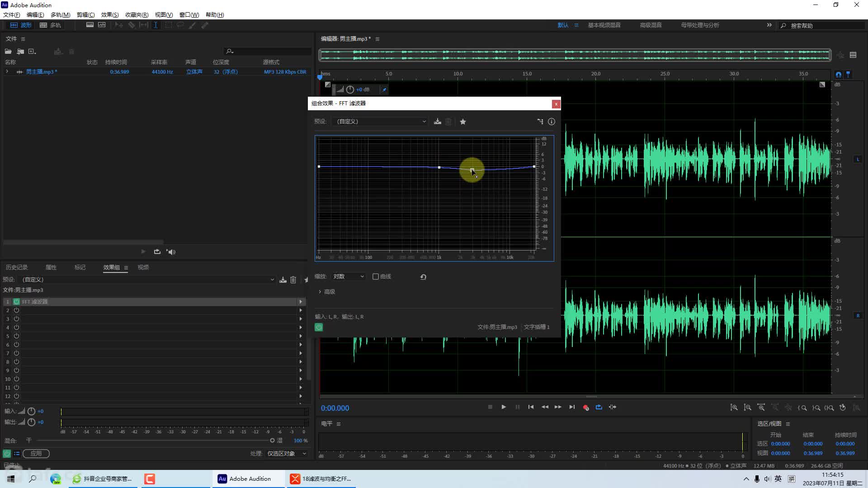Toggle power button of rack slot 2

pos(16,310)
